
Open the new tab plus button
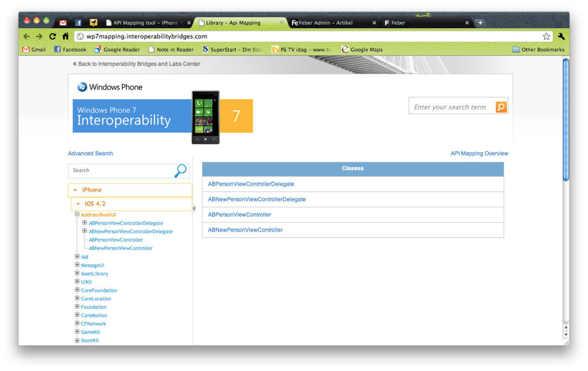[480, 23]
